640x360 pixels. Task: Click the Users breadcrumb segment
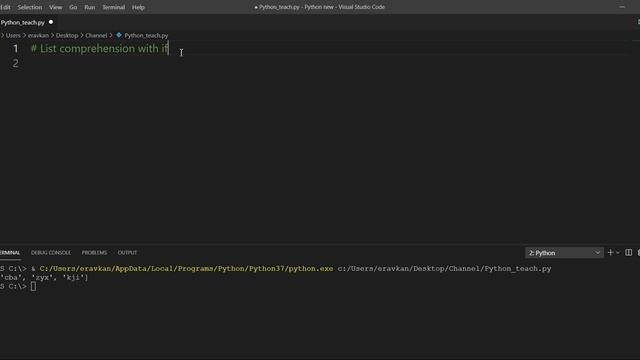coord(13,36)
